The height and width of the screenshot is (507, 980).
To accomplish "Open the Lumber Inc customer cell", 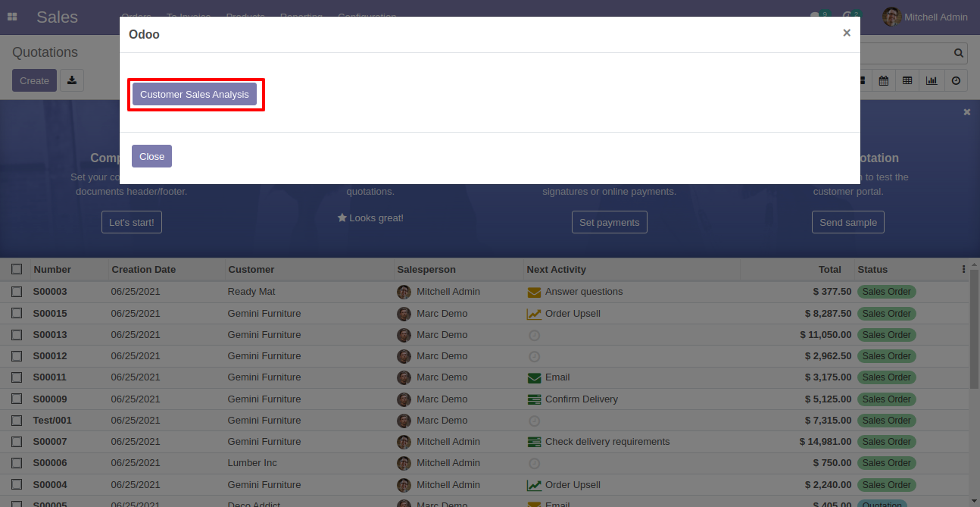I will [x=310, y=463].
